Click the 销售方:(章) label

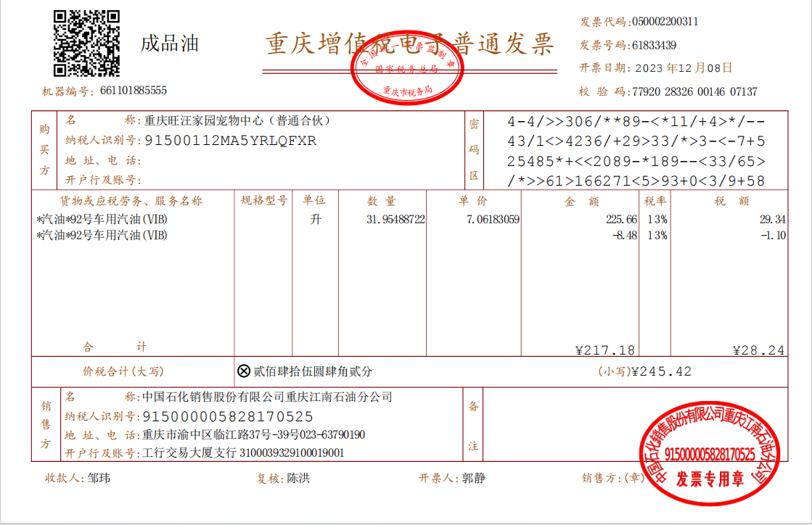click(612, 478)
